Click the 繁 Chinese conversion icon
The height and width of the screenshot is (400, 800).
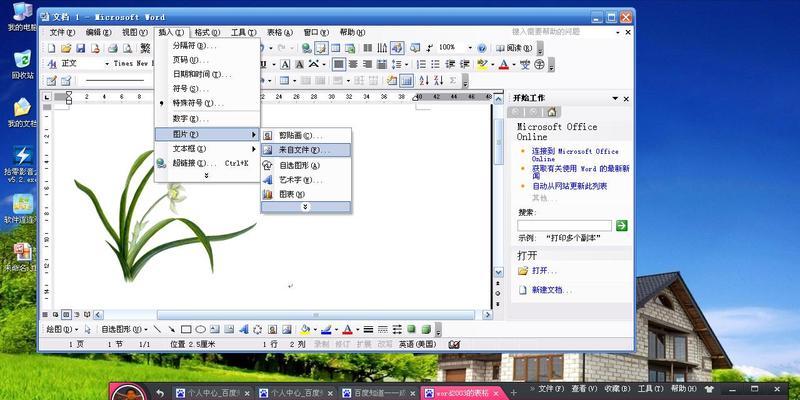pos(146,48)
